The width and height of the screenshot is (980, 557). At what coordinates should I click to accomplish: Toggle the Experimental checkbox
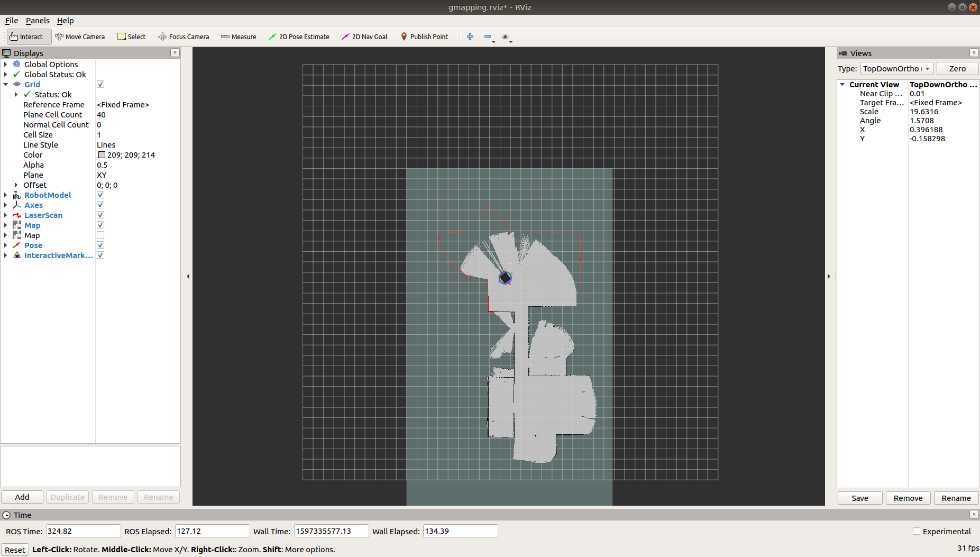(x=917, y=532)
